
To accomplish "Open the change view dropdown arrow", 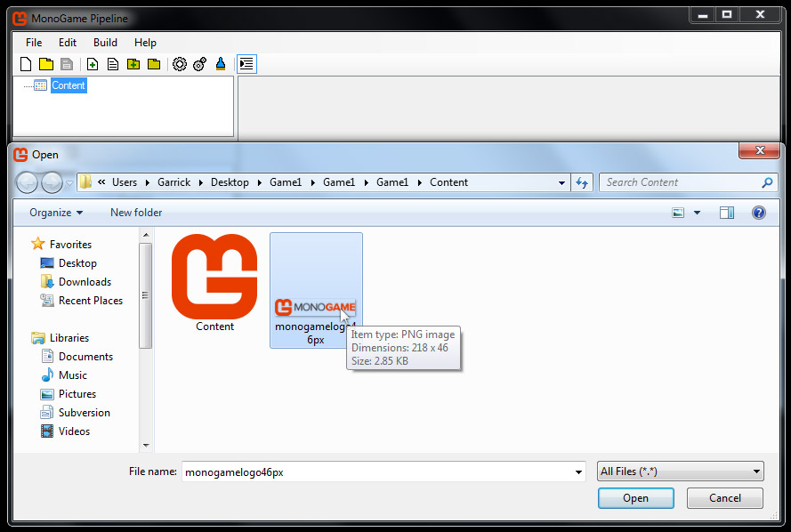I will 697,213.
